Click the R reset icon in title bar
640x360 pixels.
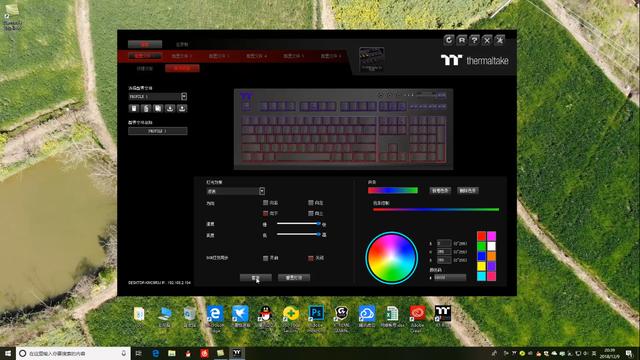click(x=462, y=40)
